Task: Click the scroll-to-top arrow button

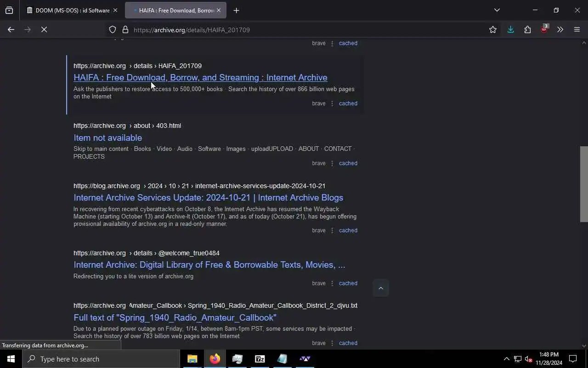Action: [x=380, y=288]
